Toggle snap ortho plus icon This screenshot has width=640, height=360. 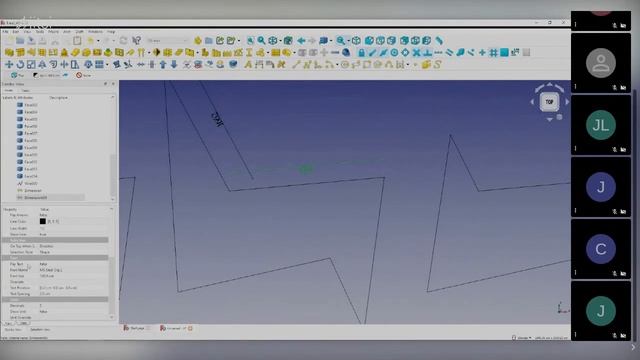click(x=482, y=53)
